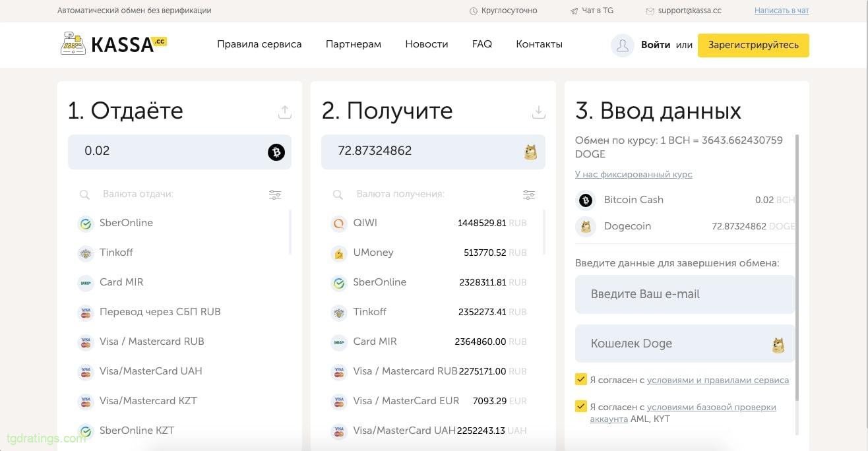Click the Ввод данных panel scrollbar
The width and height of the screenshot is (868, 451).
click(x=797, y=267)
